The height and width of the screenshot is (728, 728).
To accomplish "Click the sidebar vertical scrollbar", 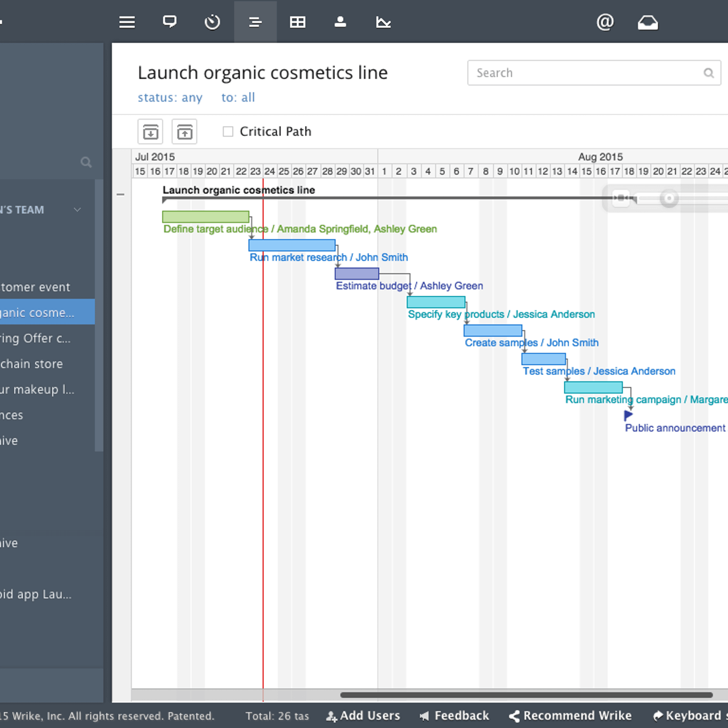I will (99, 315).
